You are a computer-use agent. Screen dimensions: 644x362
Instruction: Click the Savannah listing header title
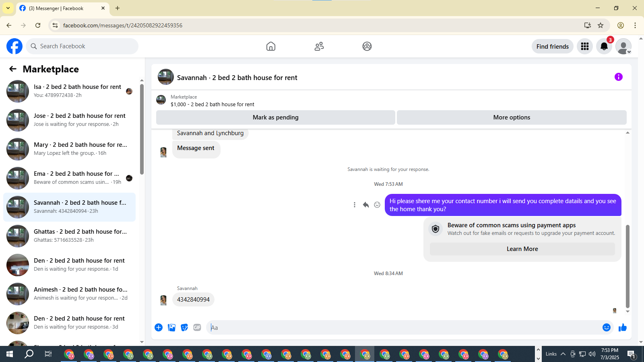(237, 78)
